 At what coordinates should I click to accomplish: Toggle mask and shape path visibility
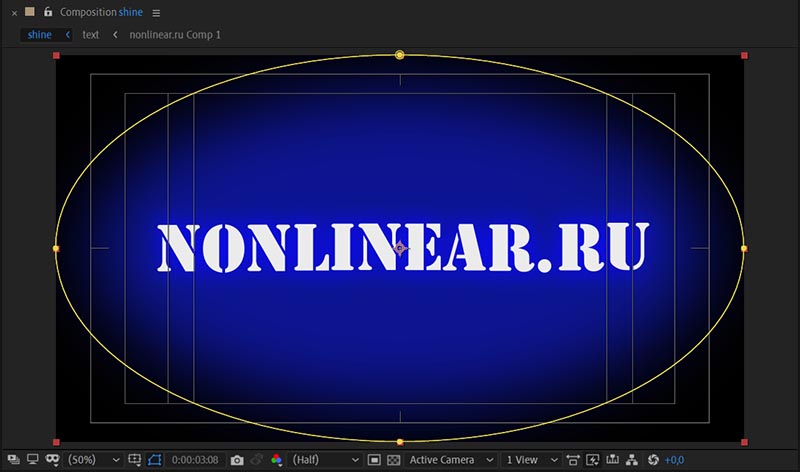pos(155,460)
